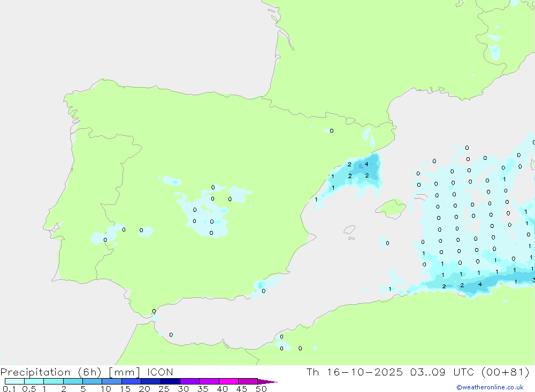Pick the 1–2 mm legend color box
The image size is (535, 392).
[53, 381]
